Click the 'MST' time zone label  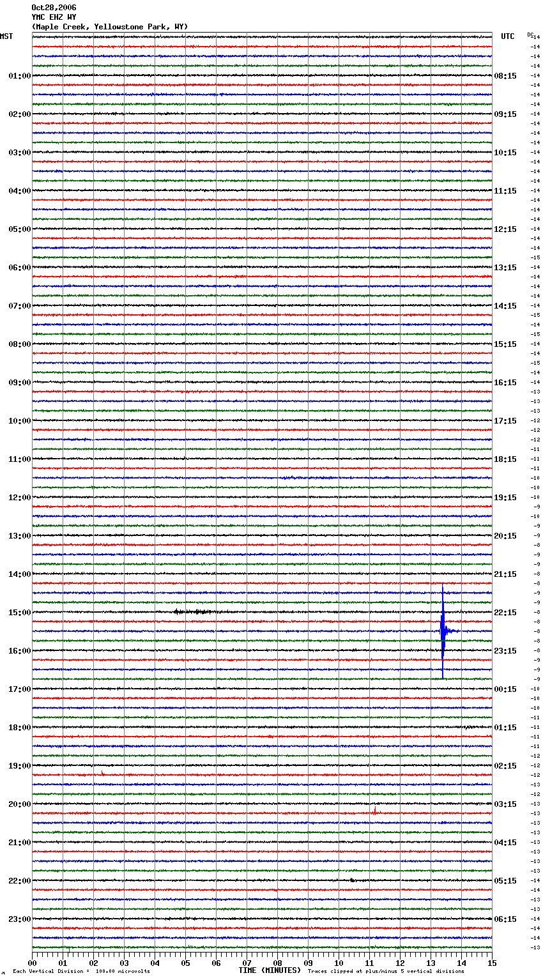(x=6, y=36)
